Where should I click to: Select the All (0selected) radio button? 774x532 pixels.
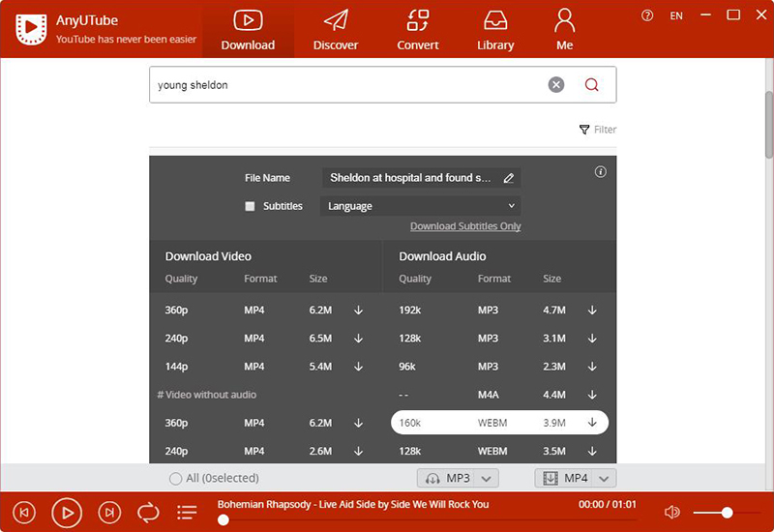(x=175, y=479)
